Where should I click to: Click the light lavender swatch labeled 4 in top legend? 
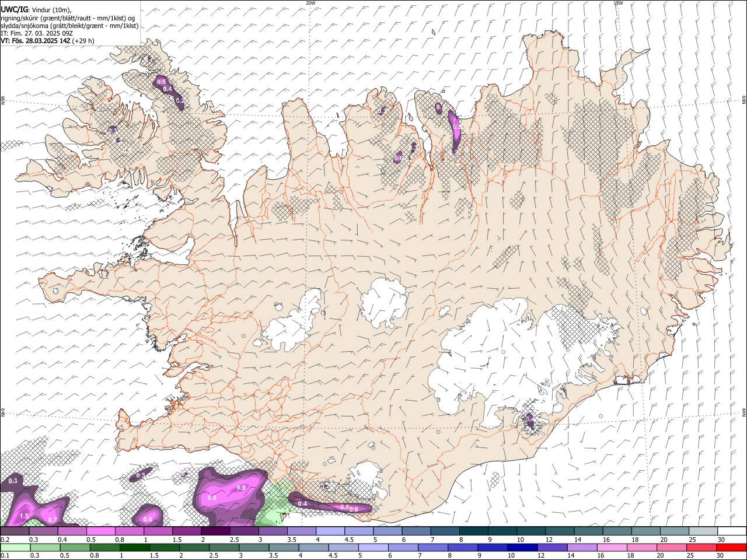[330, 531]
